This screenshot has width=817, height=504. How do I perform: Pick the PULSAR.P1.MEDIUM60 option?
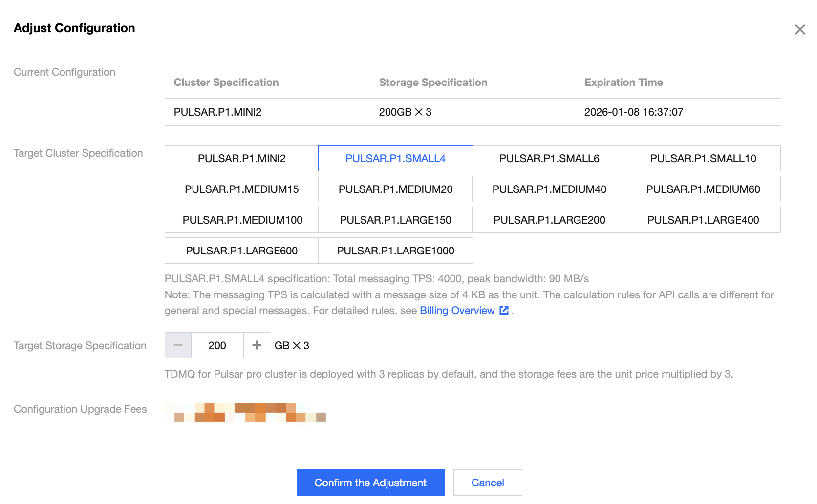(x=703, y=189)
